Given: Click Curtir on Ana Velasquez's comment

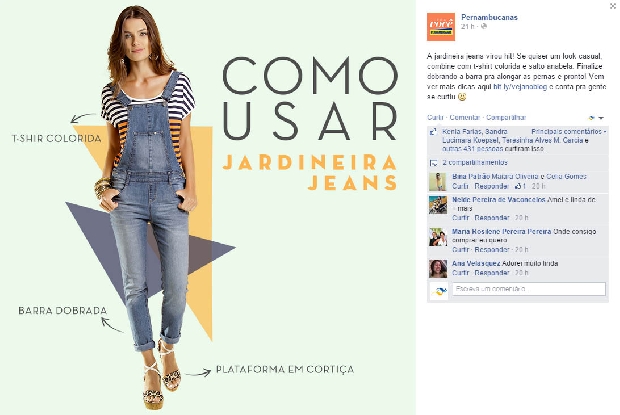Looking at the screenshot, I should coord(461,273).
